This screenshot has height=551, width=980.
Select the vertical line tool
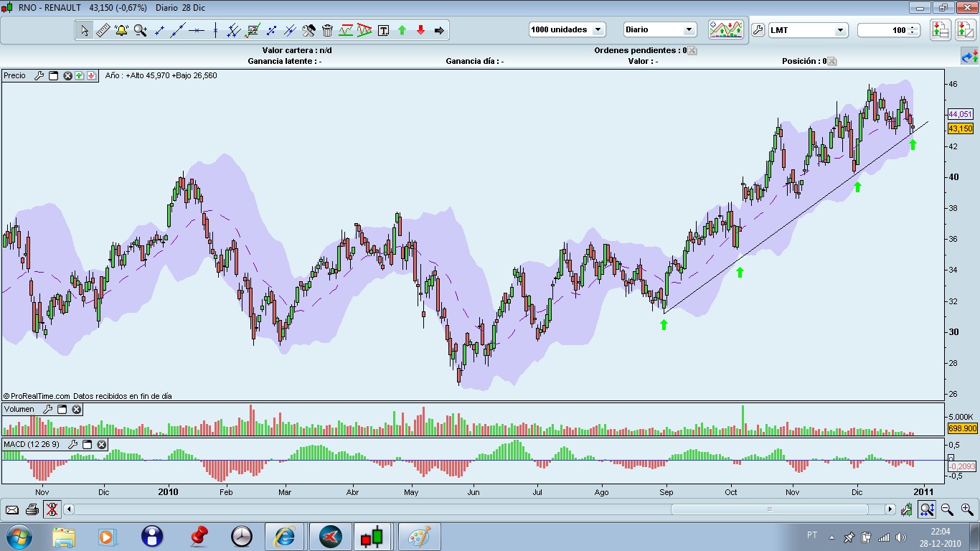(x=215, y=30)
